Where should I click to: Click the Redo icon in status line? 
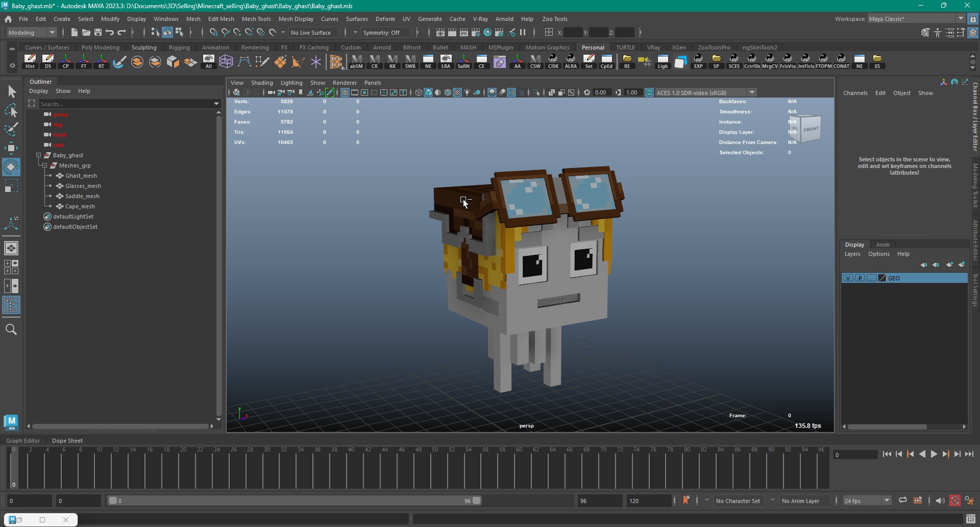click(x=121, y=32)
